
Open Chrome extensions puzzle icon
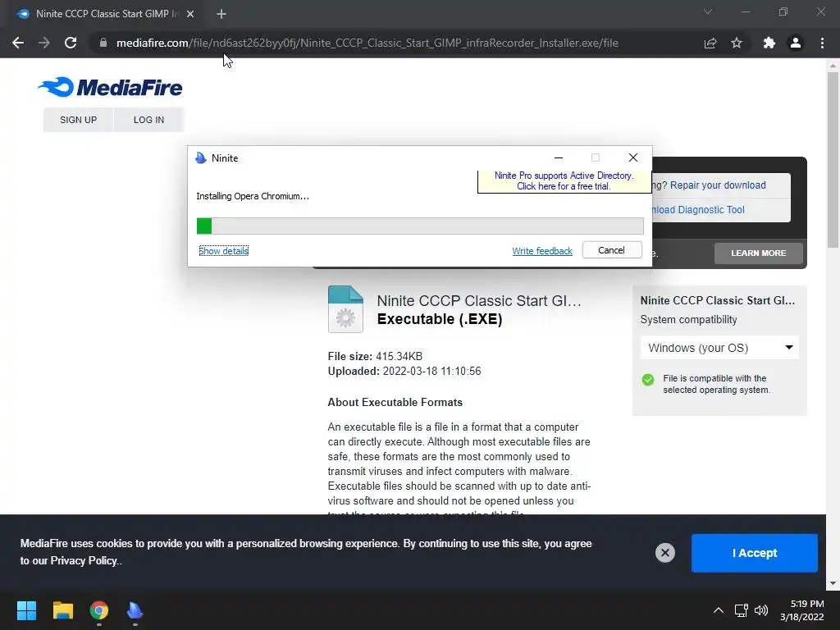click(769, 43)
